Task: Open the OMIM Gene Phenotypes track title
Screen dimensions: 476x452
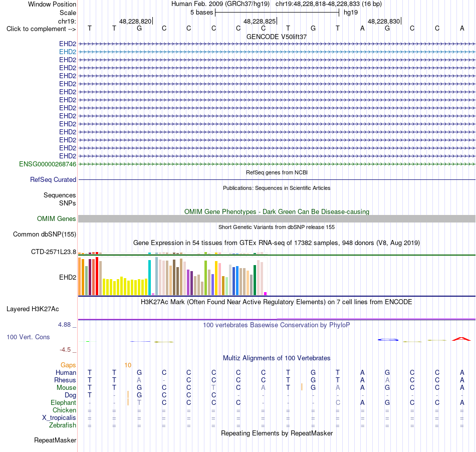Action: pos(277,211)
